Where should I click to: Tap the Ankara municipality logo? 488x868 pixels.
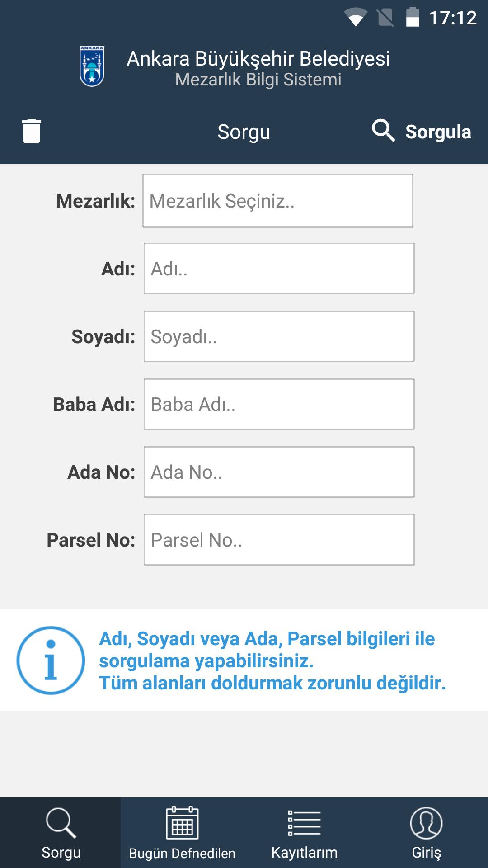coord(92,66)
